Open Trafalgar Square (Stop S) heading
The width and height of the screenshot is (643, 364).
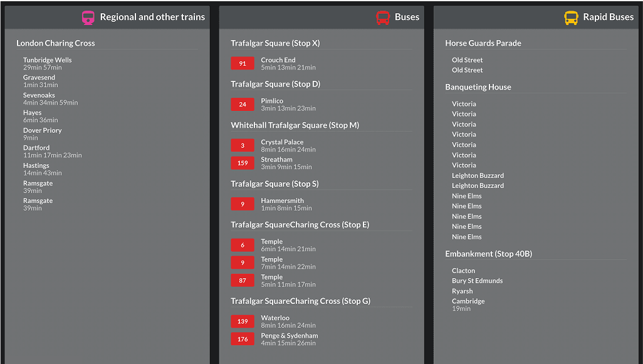(274, 184)
